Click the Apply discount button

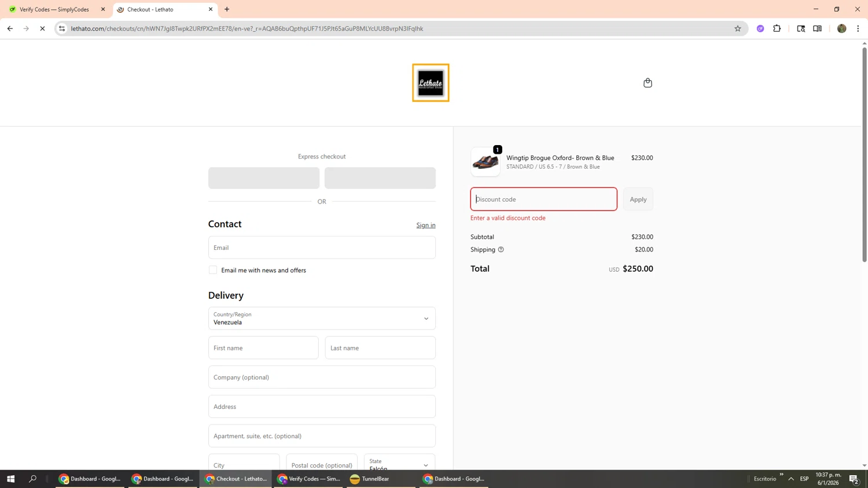[x=638, y=199]
